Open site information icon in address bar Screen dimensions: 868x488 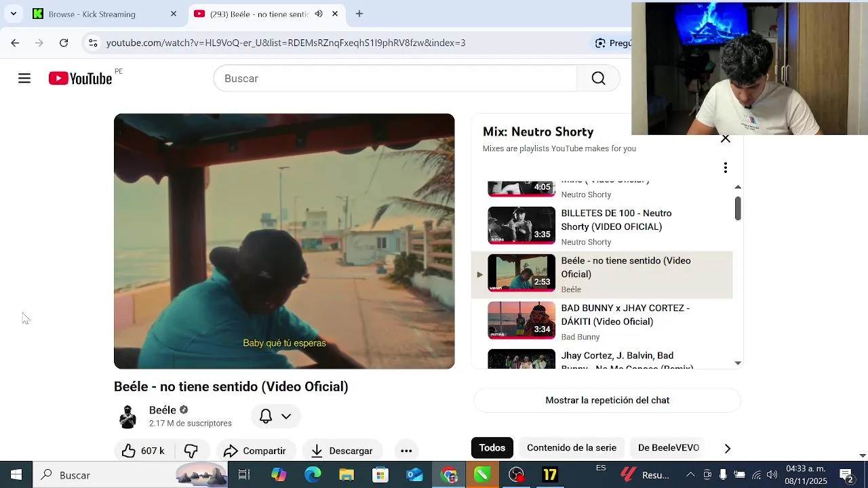[93, 43]
